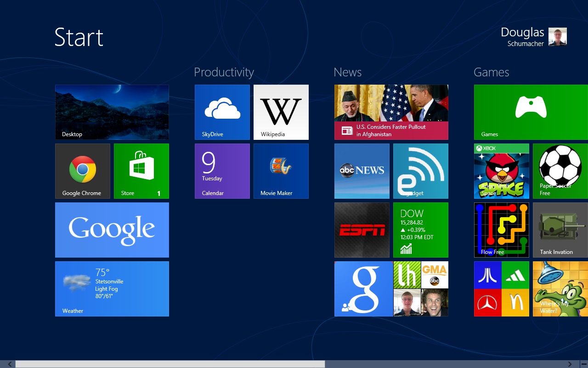Screen dimensions: 588x368
Task: Click the horizontal scrollbar thumb
Action: pos(170,364)
